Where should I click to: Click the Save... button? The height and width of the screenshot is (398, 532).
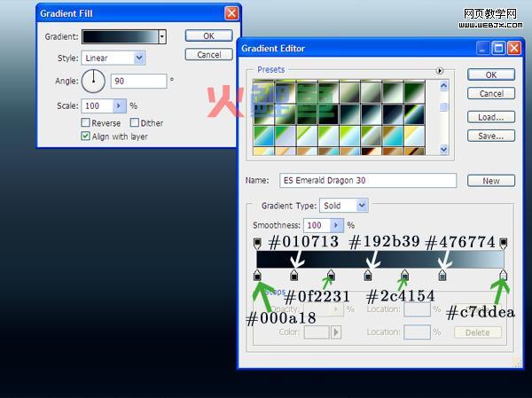pos(491,136)
